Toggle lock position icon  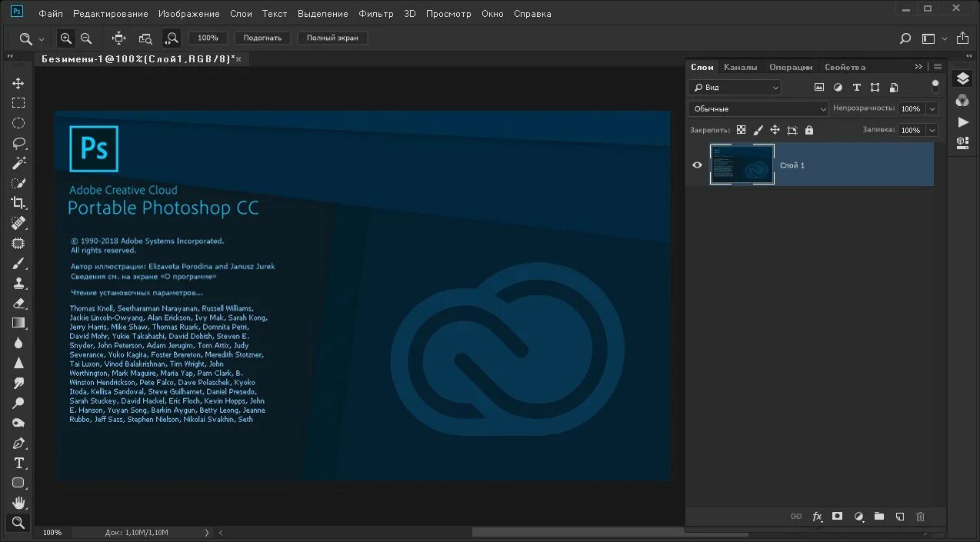pyautogui.click(x=775, y=131)
